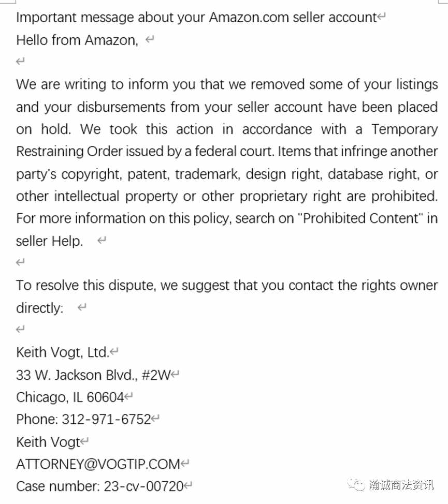Click the paragraph mark after "directly:"
This screenshot has height=504, width=448.
[x=82, y=307]
